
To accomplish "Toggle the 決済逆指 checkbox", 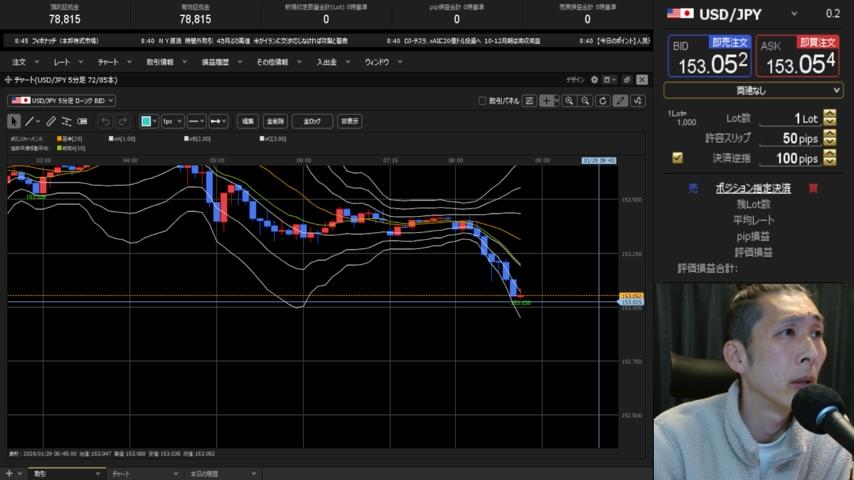I will pyautogui.click(x=677, y=158).
